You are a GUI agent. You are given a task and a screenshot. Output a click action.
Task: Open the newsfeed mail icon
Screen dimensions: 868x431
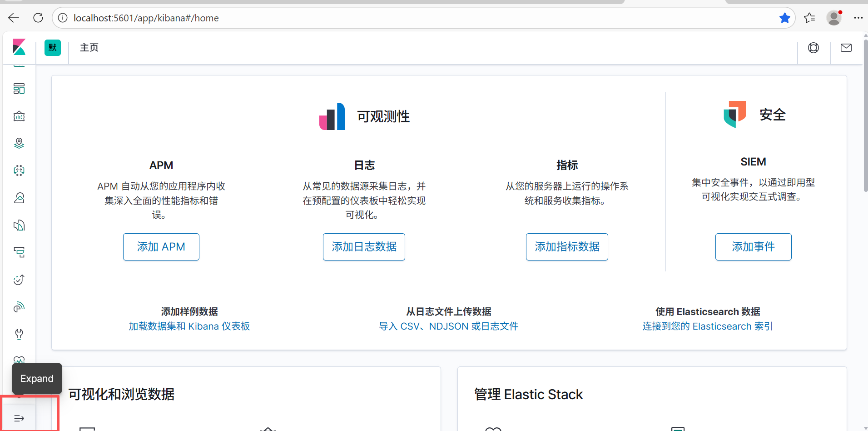846,48
